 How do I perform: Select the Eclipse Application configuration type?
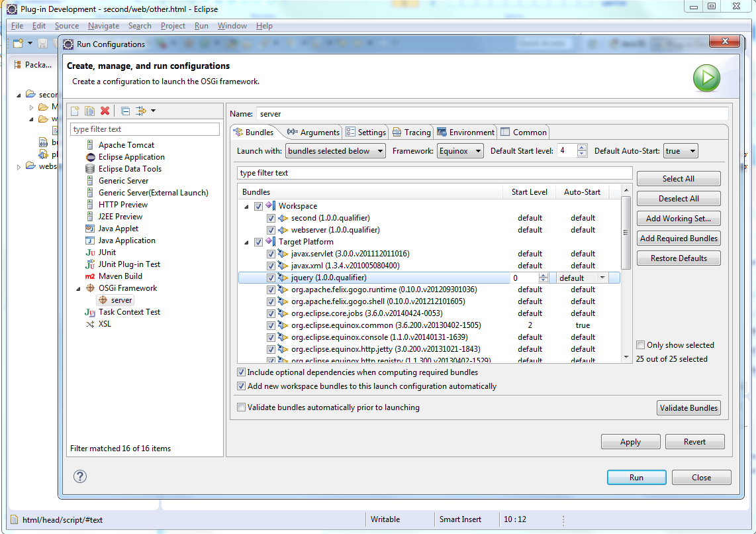point(132,157)
